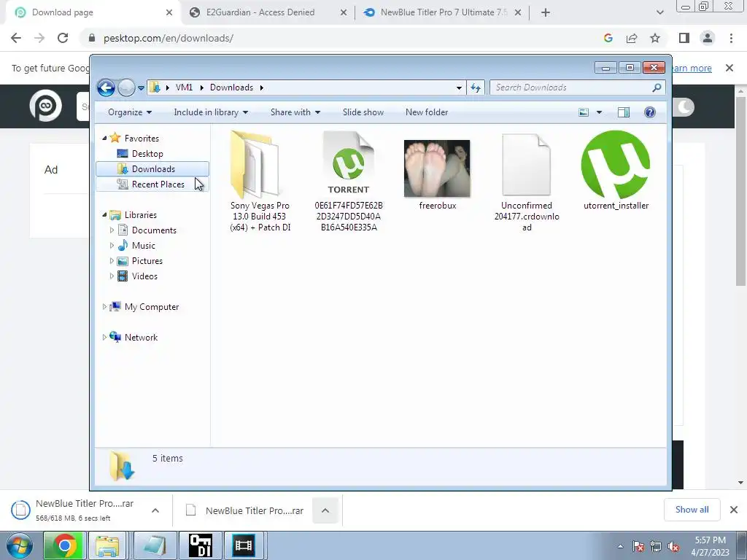Open Chrome's three-dot menu
The height and width of the screenshot is (560, 747).
tap(731, 38)
